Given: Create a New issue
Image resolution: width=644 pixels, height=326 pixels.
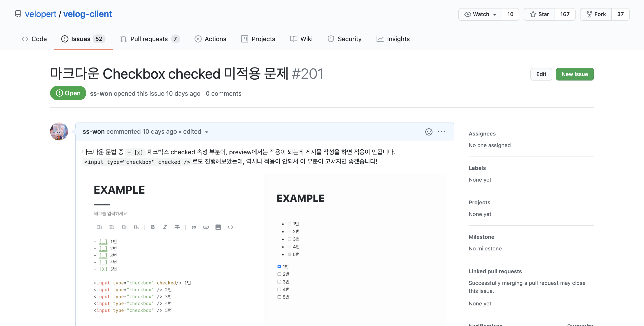Looking at the screenshot, I should click(574, 74).
